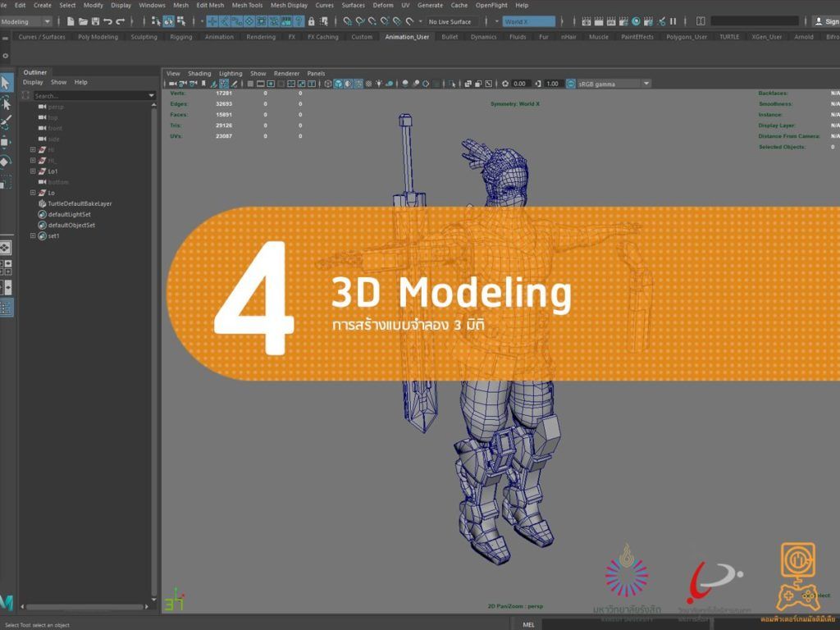The width and height of the screenshot is (840, 630).
Task: Click the Sign In account icon
Action: pos(819,21)
